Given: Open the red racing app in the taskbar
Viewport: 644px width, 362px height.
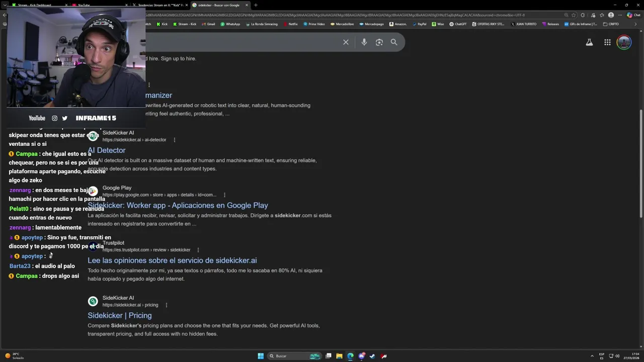Looking at the screenshot, I should pos(384,356).
